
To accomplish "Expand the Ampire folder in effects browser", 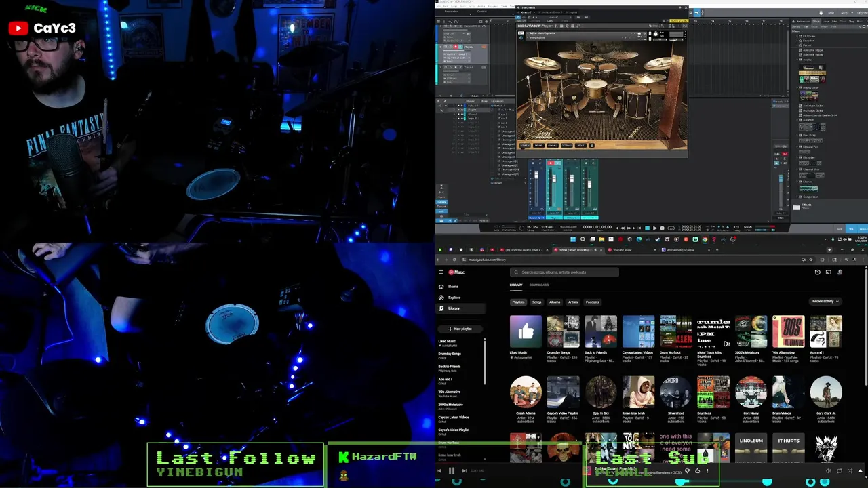I will (797, 60).
